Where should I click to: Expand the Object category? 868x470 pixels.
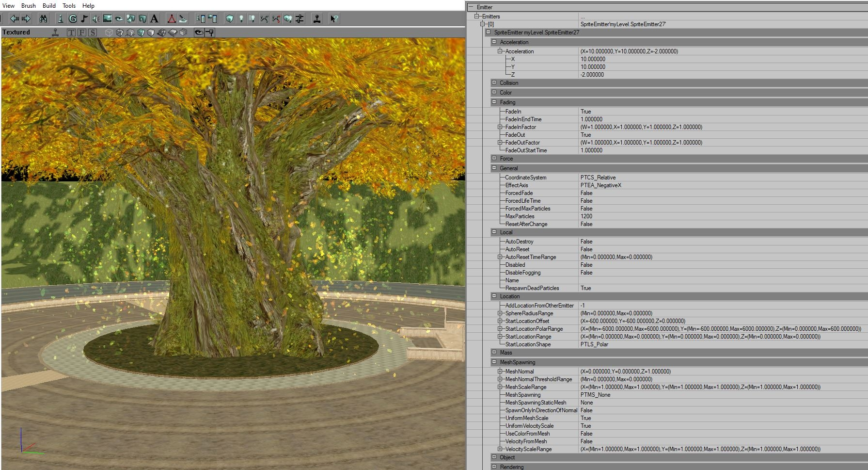click(x=494, y=457)
